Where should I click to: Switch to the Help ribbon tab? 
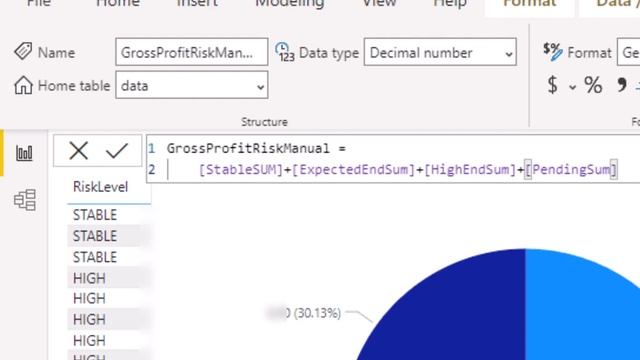[x=450, y=3]
